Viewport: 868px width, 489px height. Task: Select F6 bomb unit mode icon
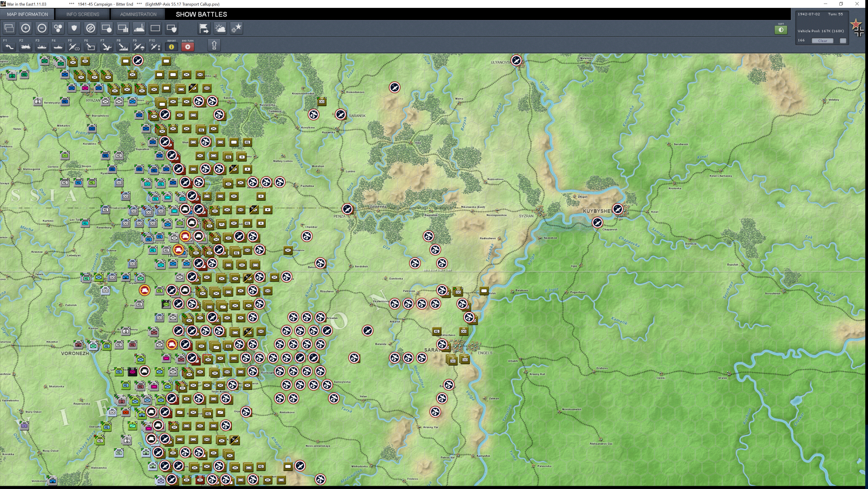click(x=90, y=47)
